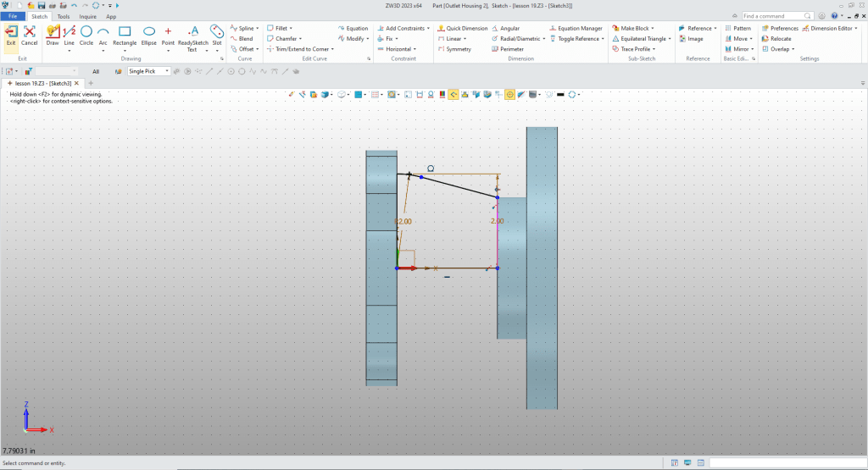
Task: Click the Save icon in quick access bar
Action: pos(41,5)
